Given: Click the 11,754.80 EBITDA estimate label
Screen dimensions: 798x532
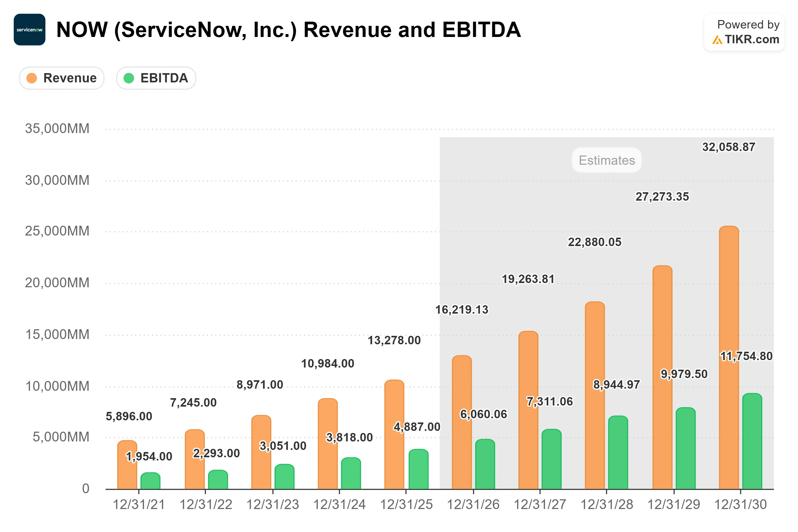Looking at the screenshot, I should (x=746, y=356).
